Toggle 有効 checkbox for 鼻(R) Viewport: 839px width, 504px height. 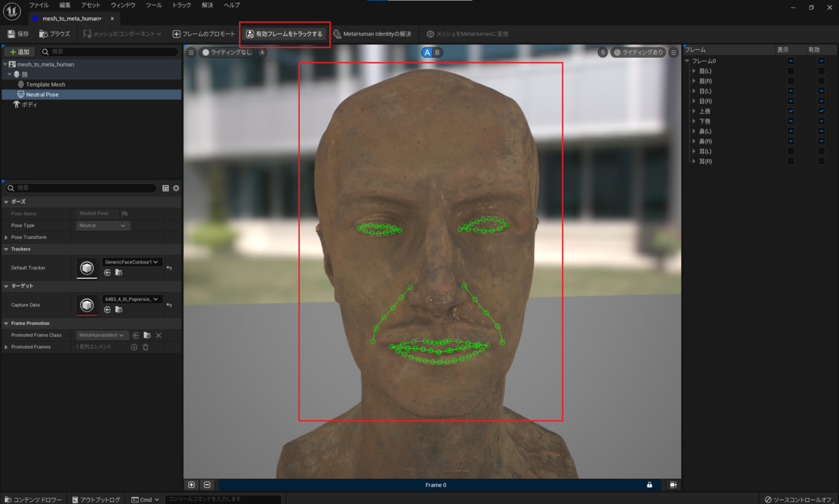[822, 141]
